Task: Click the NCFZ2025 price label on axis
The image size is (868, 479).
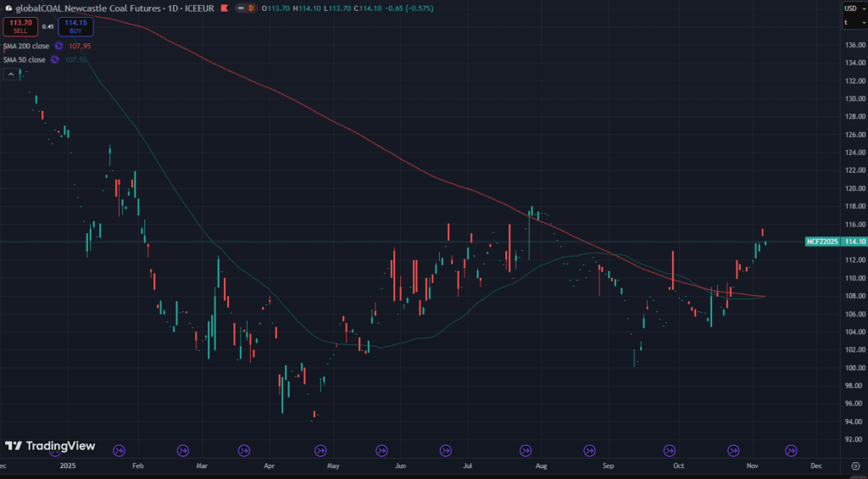Action: pos(821,242)
